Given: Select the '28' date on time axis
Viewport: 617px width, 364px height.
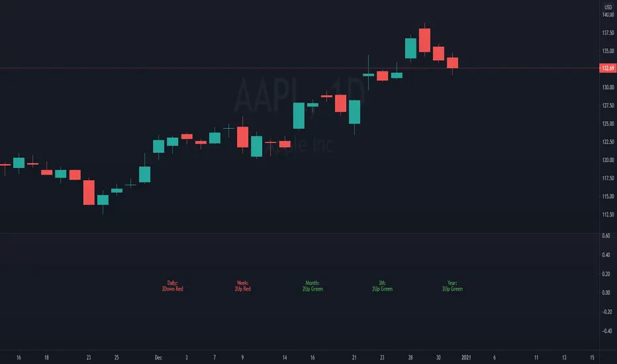Looking at the screenshot, I should (x=410, y=357).
